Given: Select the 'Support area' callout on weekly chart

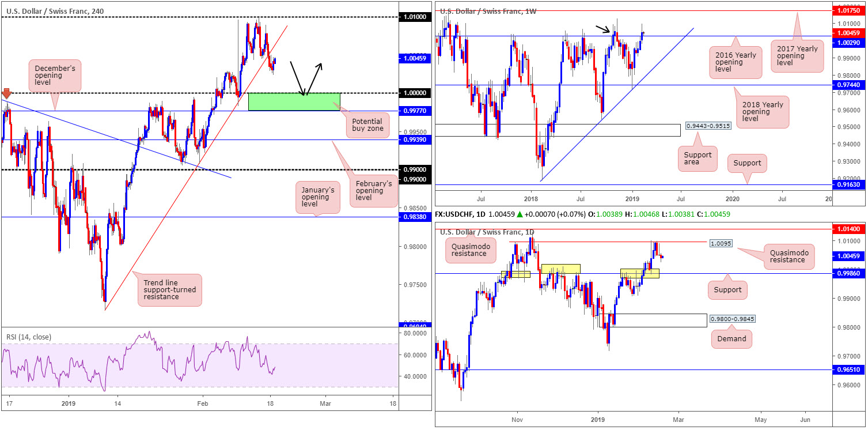Looking at the screenshot, I should pyautogui.click(x=698, y=159).
